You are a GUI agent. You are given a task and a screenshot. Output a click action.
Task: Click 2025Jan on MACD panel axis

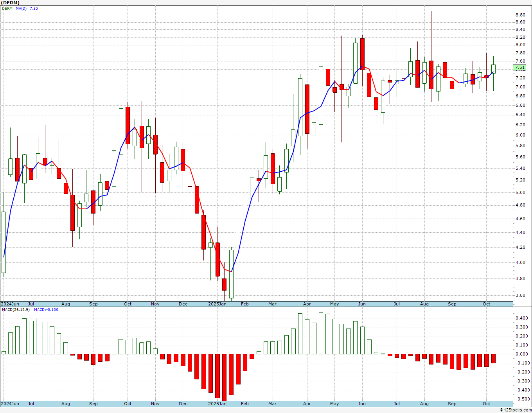(x=217, y=404)
